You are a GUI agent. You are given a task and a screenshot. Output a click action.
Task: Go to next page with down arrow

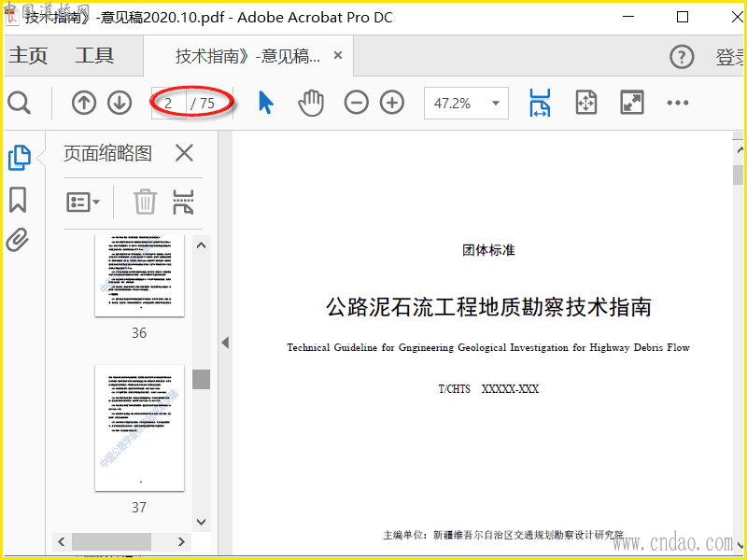pos(120,103)
